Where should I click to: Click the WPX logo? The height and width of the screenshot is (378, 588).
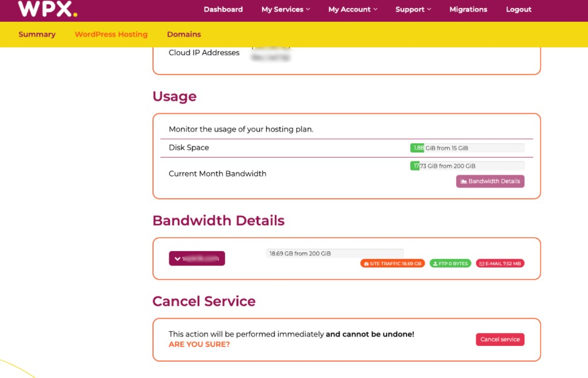click(x=47, y=9)
